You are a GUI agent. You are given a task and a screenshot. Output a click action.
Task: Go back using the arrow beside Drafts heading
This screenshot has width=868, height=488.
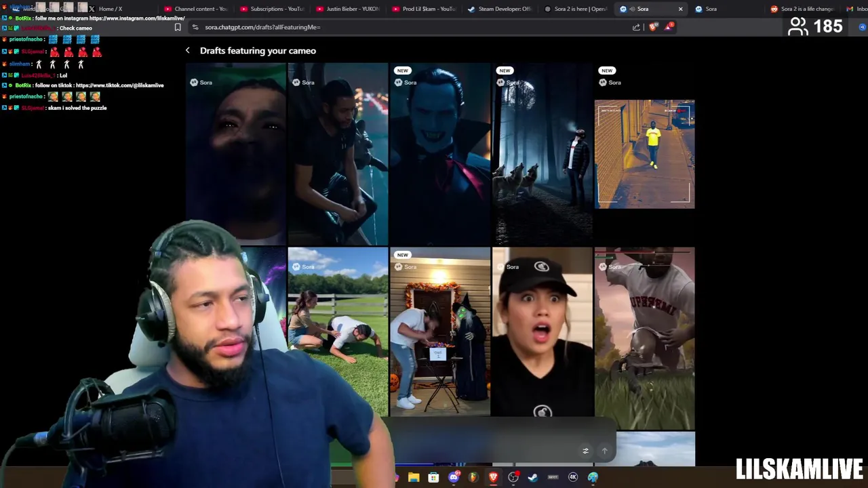coord(188,50)
